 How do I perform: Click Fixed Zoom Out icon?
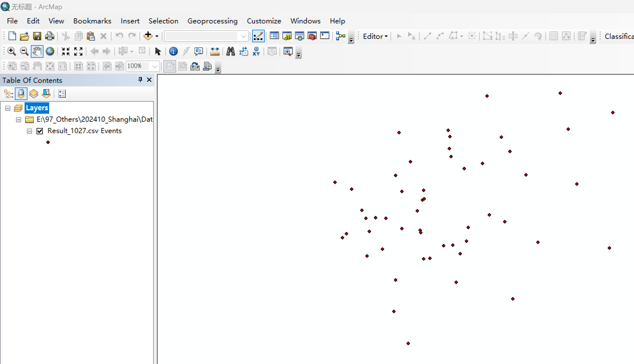point(78,51)
